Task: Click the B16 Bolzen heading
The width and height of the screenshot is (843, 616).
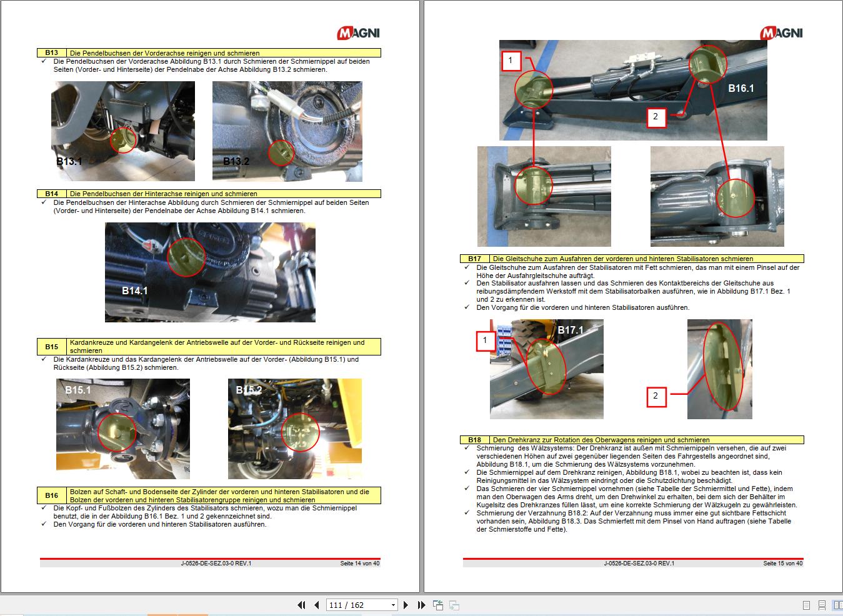Action: point(209,495)
